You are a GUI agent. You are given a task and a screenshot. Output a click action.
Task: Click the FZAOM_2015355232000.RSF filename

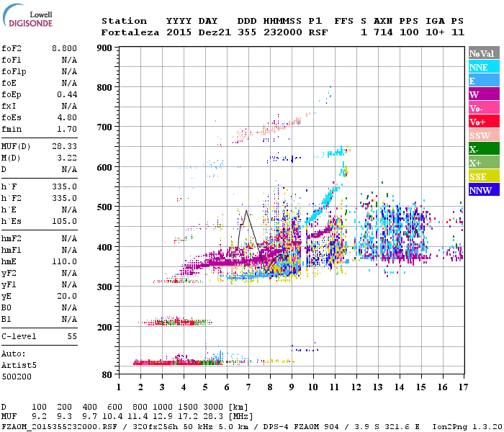pos(59,426)
